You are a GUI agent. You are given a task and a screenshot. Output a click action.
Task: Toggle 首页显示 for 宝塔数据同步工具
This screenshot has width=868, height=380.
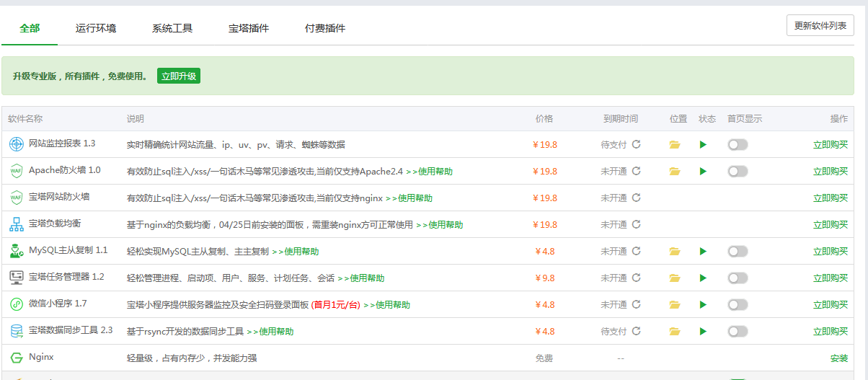[738, 331]
